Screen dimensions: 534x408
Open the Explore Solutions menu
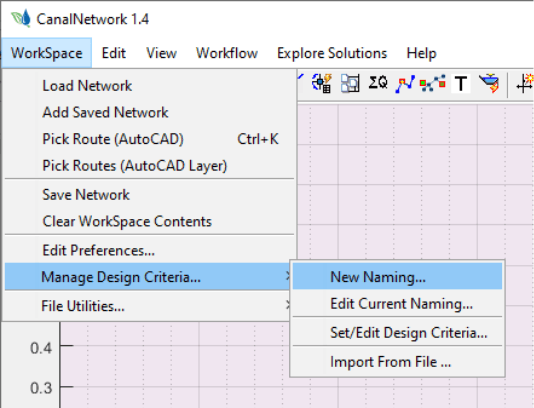[332, 53]
